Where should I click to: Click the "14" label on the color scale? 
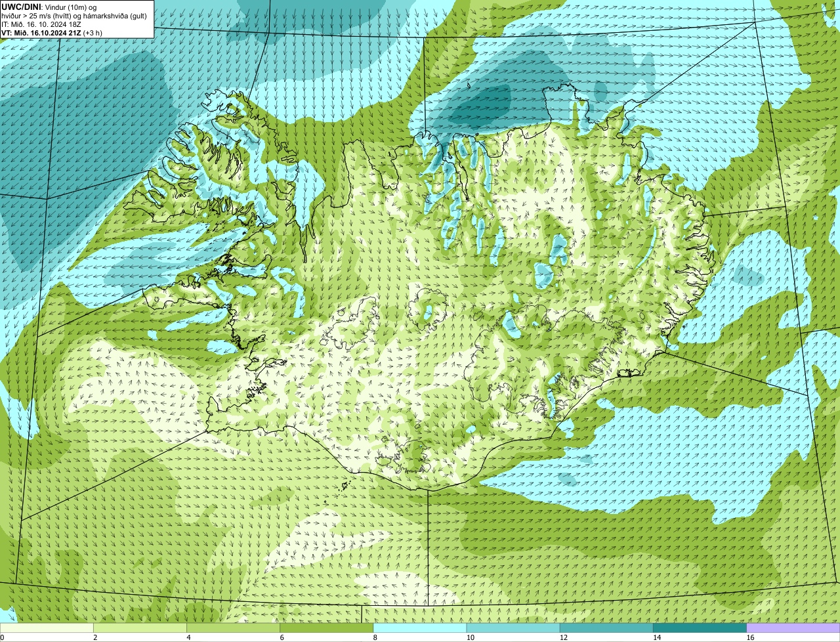tap(658, 637)
